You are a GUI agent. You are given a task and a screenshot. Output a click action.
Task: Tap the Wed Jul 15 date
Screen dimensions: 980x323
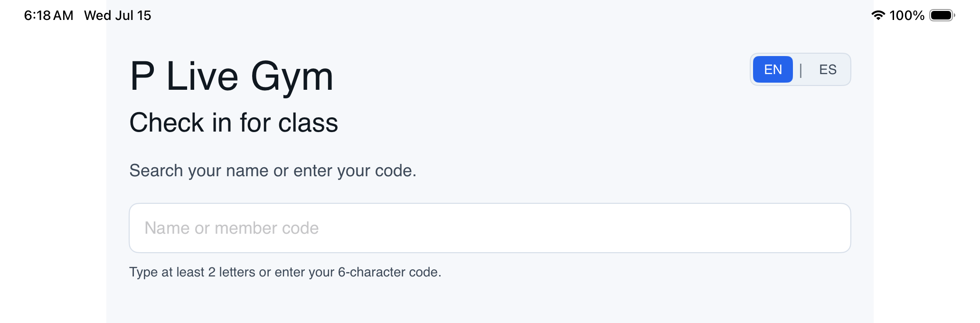117,15
